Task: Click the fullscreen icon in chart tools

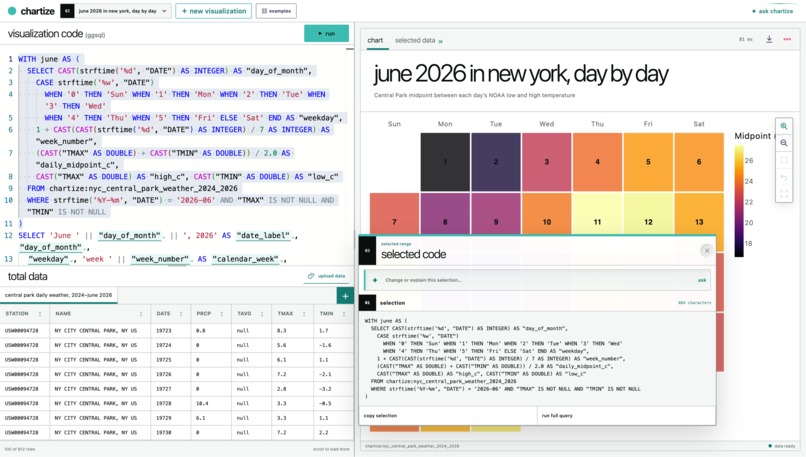Action: pos(784,194)
